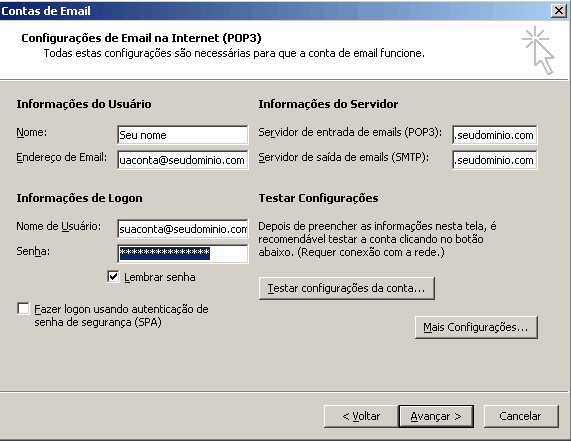Image resolution: width=571 pixels, height=441 pixels.
Task: Click the Lembrar senha label text
Action: (x=160, y=277)
